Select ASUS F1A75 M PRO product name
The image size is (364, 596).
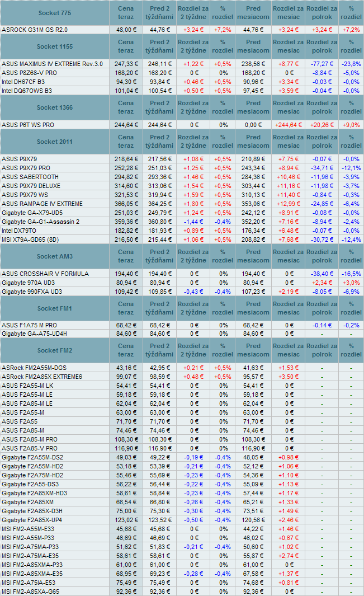point(29,325)
